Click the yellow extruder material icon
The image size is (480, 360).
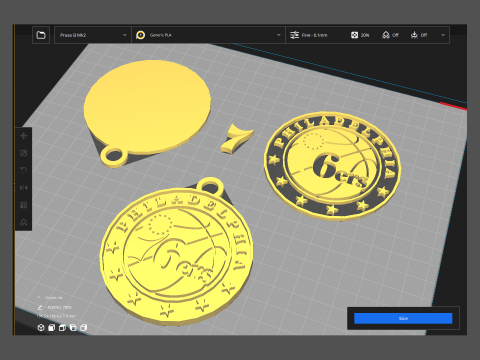point(141,35)
